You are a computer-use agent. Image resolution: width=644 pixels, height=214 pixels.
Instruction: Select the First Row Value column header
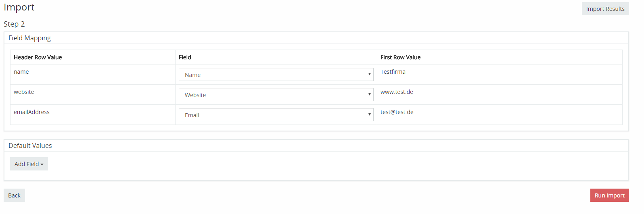click(x=400, y=57)
